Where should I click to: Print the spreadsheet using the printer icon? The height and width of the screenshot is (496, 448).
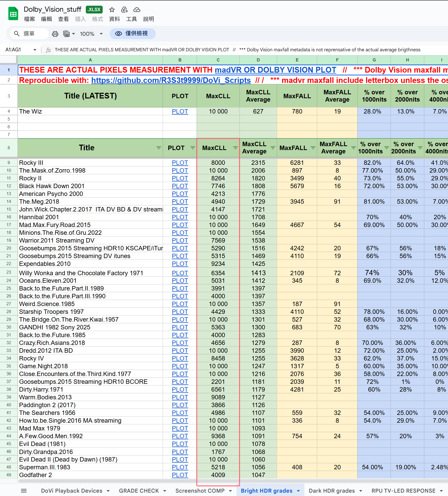coord(55,34)
